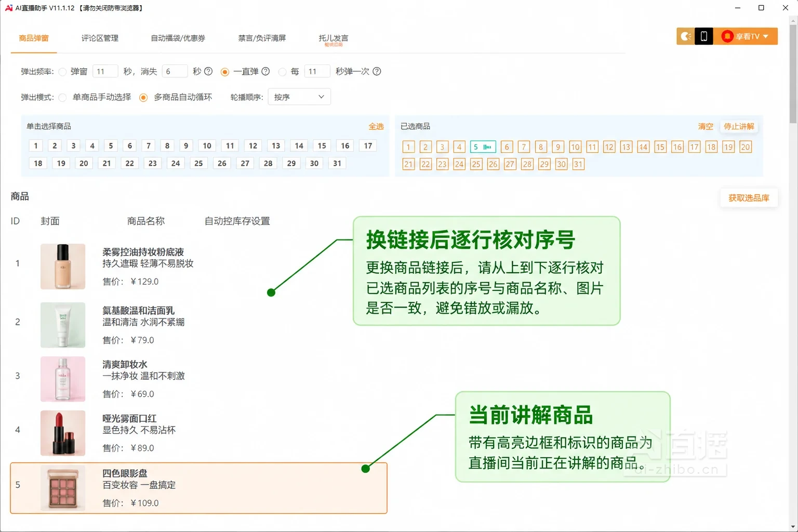Select the 商品弹窗 tab
Viewport: 798px width, 532px height.
[34, 38]
